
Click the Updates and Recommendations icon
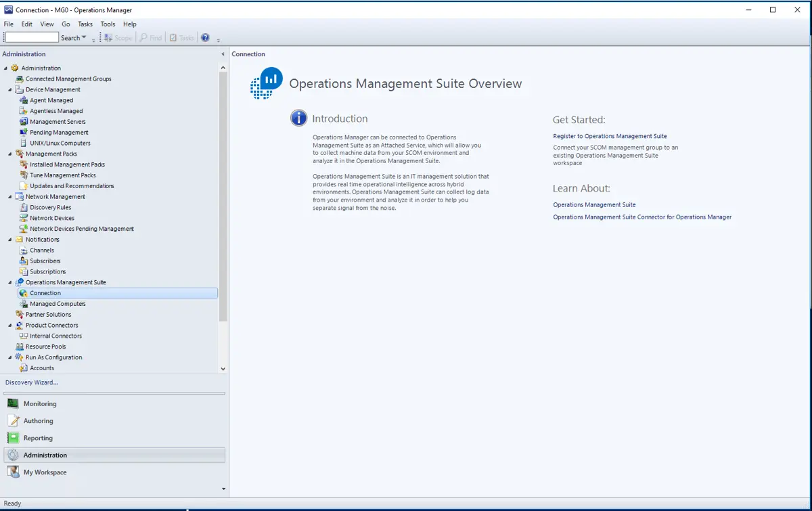coord(24,186)
